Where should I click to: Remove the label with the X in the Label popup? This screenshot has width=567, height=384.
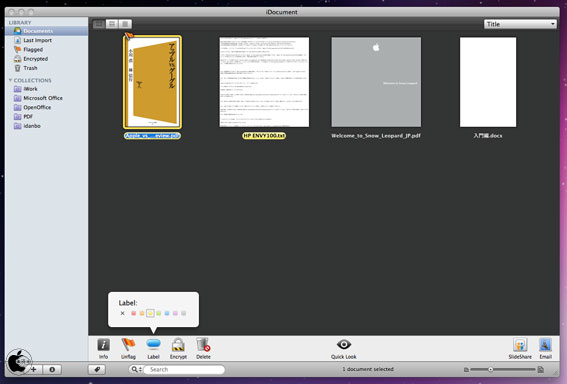pyautogui.click(x=123, y=313)
